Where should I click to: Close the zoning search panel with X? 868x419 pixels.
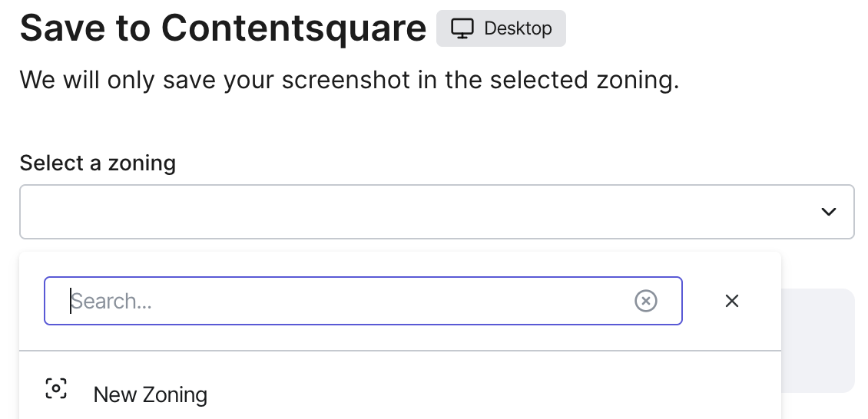coord(732,302)
